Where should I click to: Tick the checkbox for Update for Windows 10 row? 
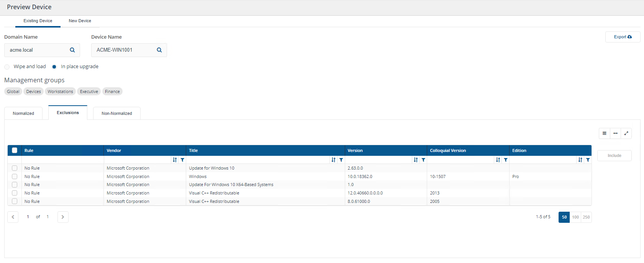[15, 168]
